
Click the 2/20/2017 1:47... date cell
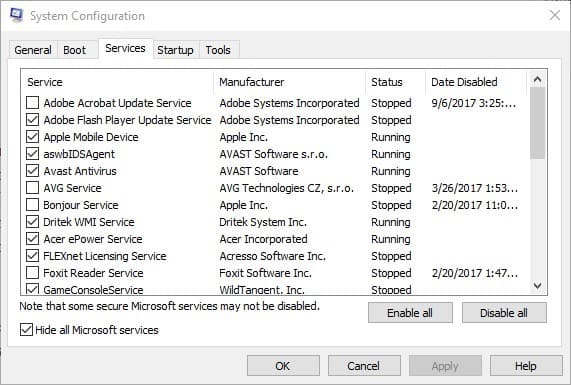[475, 273]
